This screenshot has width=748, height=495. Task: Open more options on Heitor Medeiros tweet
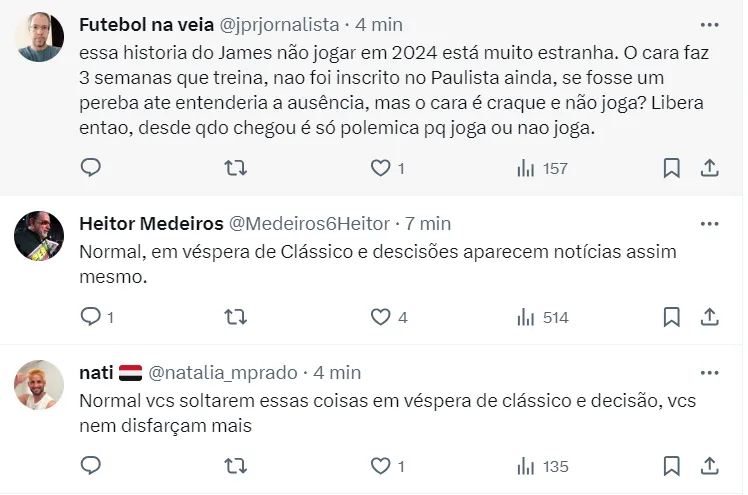point(709,223)
